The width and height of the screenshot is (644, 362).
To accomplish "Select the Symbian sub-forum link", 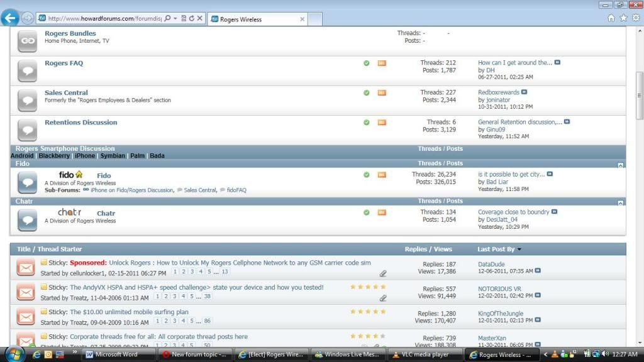I will 113,156.
